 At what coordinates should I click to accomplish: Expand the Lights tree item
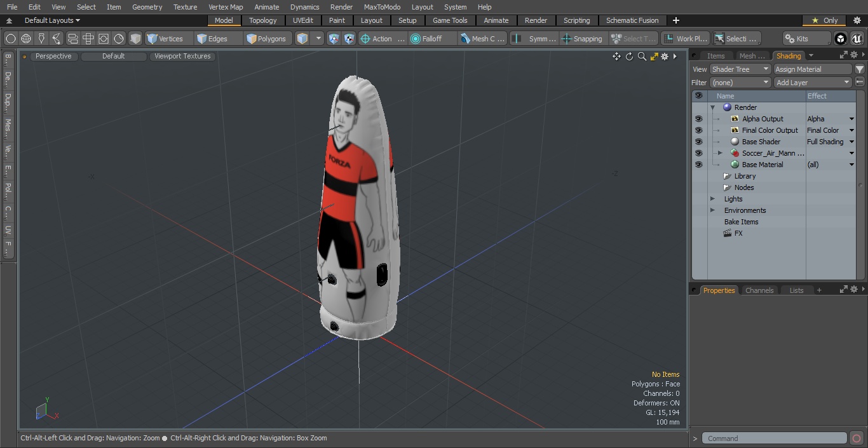pos(712,199)
